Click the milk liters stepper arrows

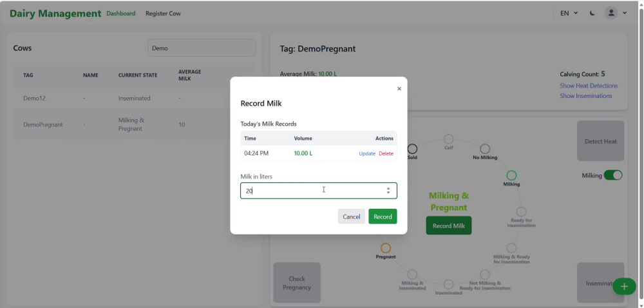point(388,191)
